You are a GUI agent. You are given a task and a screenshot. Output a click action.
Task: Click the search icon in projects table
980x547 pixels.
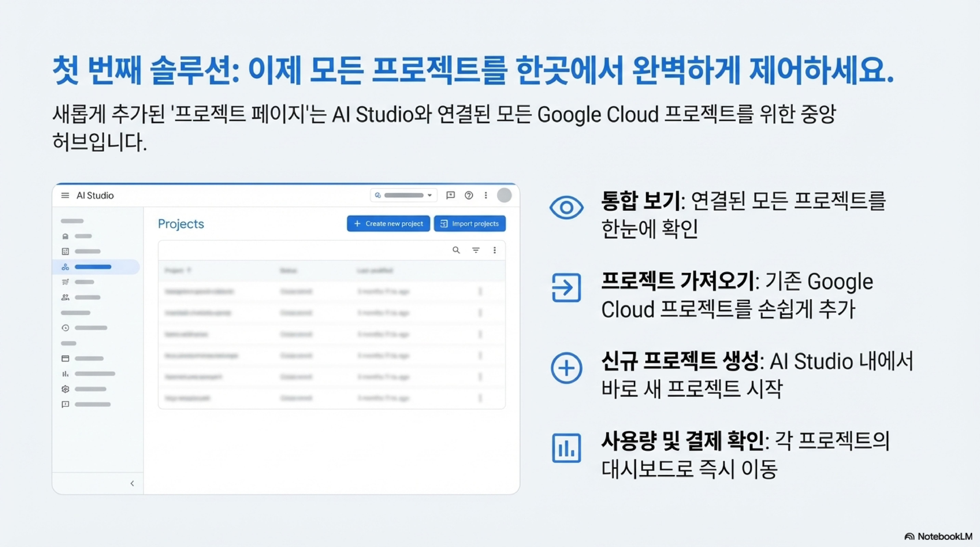pyautogui.click(x=456, y=250)
